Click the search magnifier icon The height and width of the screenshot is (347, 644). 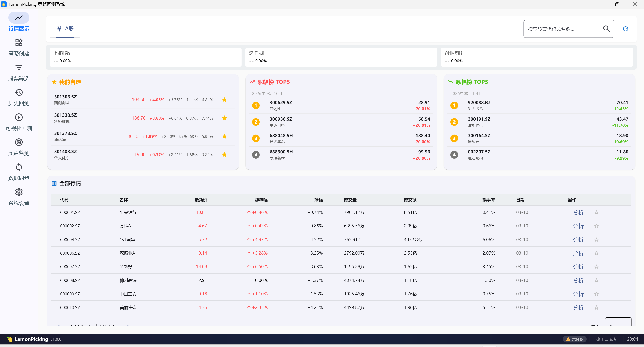pyautogui.click(x=606, y=29)
